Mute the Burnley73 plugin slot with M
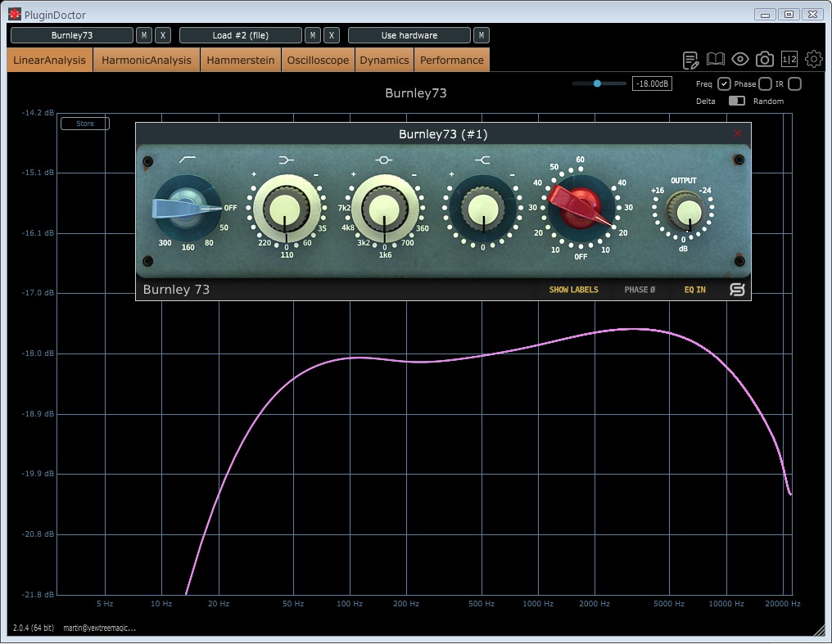Image resolution: width=832 pixels, height=644 pixels. [144, 35]
